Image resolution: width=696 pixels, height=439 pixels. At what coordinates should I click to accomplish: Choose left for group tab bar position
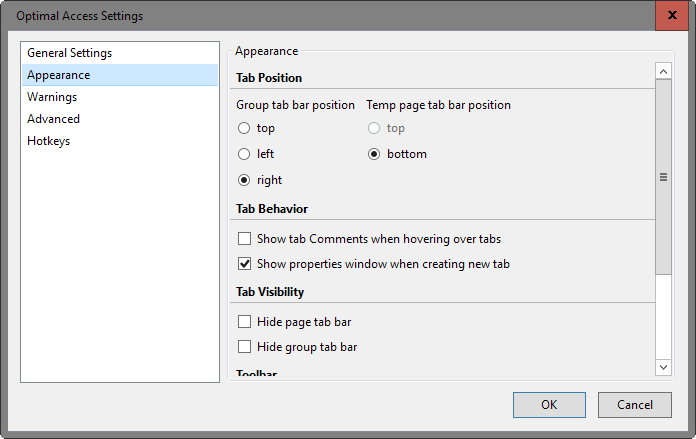point(244,154)
